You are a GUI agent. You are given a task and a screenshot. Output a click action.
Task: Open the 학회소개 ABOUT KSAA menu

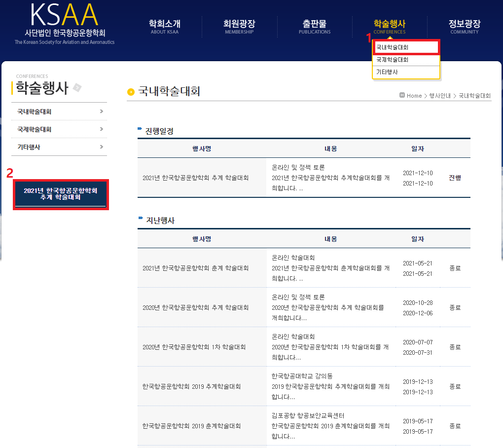(x=165, y=27)
